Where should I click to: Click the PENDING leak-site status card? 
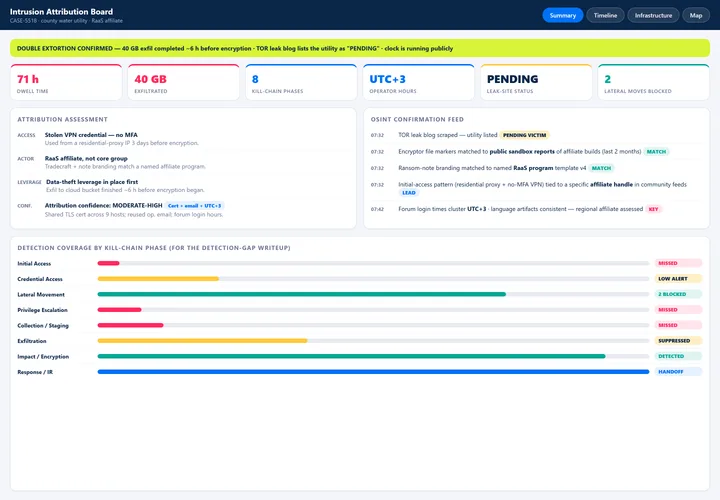[x=536, y=82]
